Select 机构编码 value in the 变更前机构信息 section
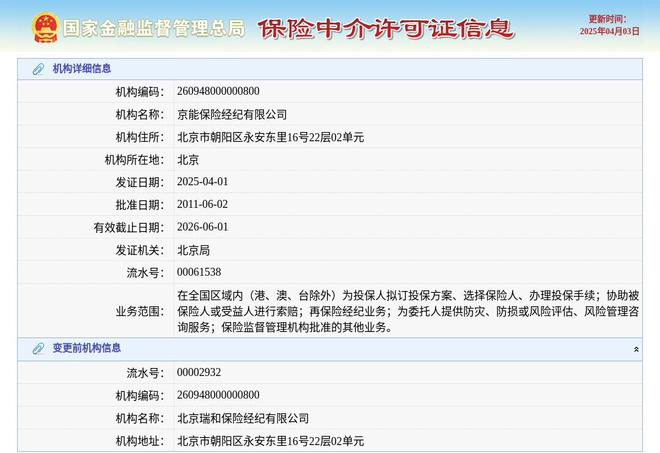 [x=218, y=395]
